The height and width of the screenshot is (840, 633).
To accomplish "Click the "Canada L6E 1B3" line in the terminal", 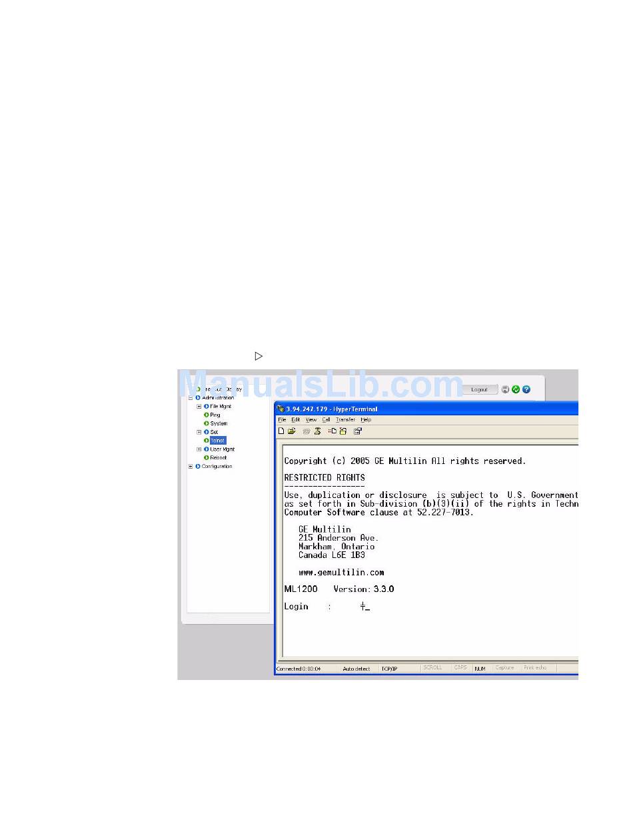I will pyautogui.click(x=332, y=555).
